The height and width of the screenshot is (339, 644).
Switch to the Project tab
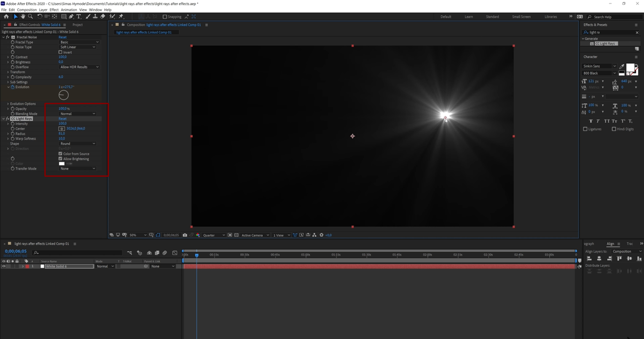coord(77,25)
